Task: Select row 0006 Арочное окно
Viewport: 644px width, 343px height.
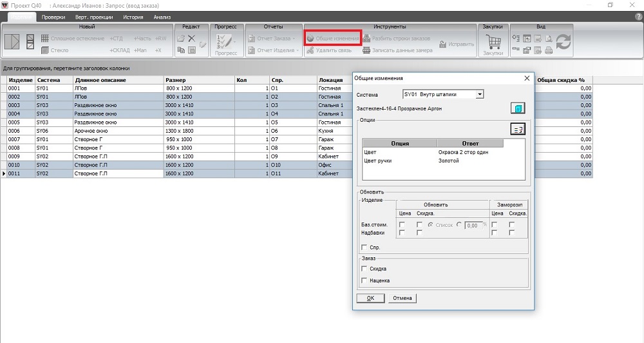Action: [95, 130]
